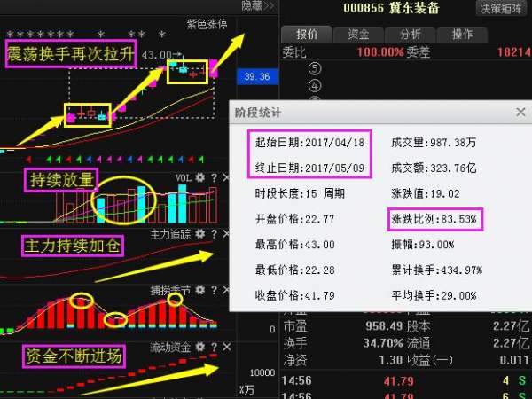Open the 分析 tab

411,34
